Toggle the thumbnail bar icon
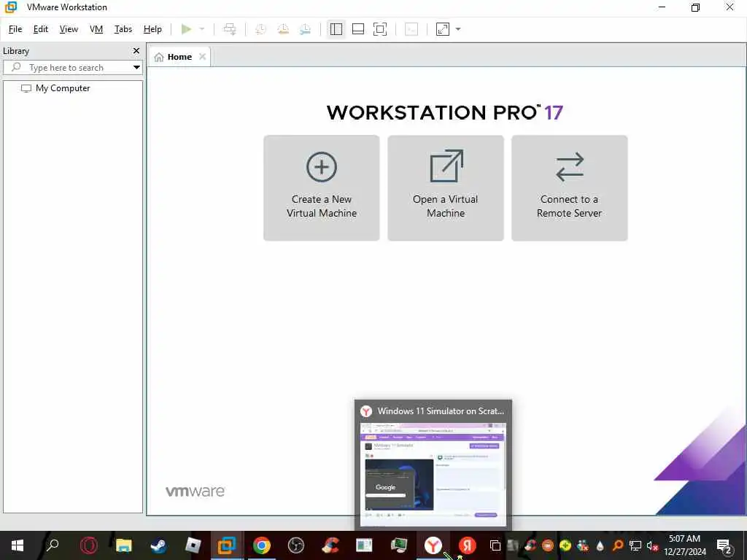 tap(357, 29)
